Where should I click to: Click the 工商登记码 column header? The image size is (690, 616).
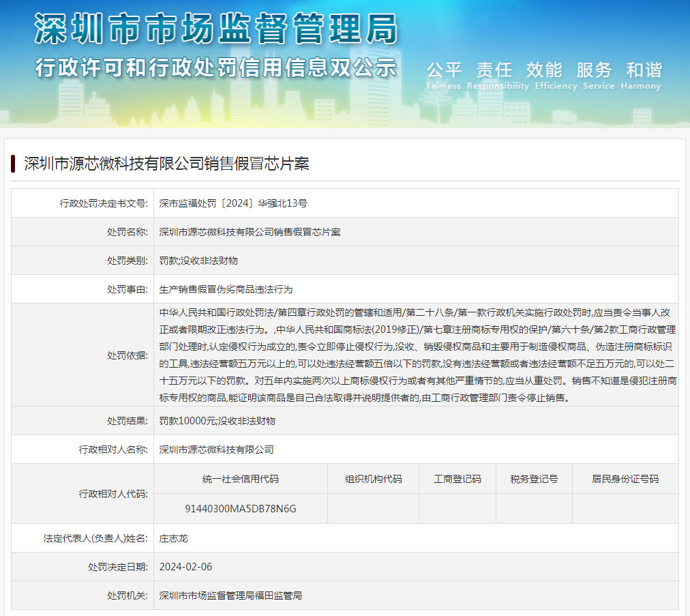click(x=457, y=479)
